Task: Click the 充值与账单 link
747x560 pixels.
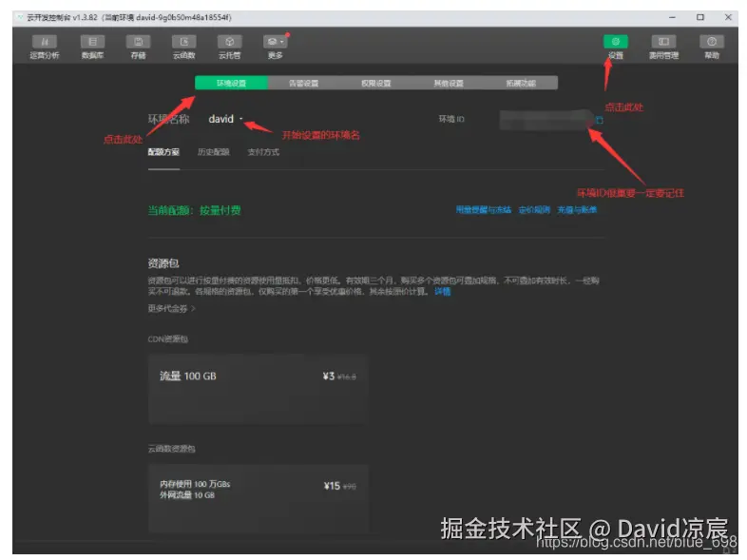Action: click(577, 210)
